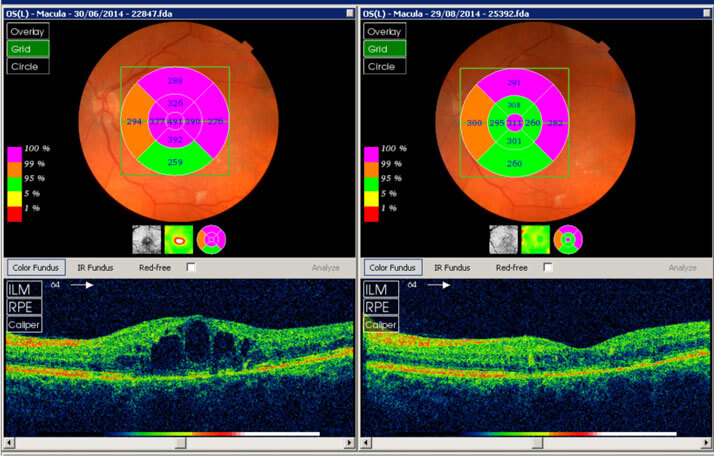Switch to Red-free tab in left panel
The image size is (714, 456).
point(155,267)
